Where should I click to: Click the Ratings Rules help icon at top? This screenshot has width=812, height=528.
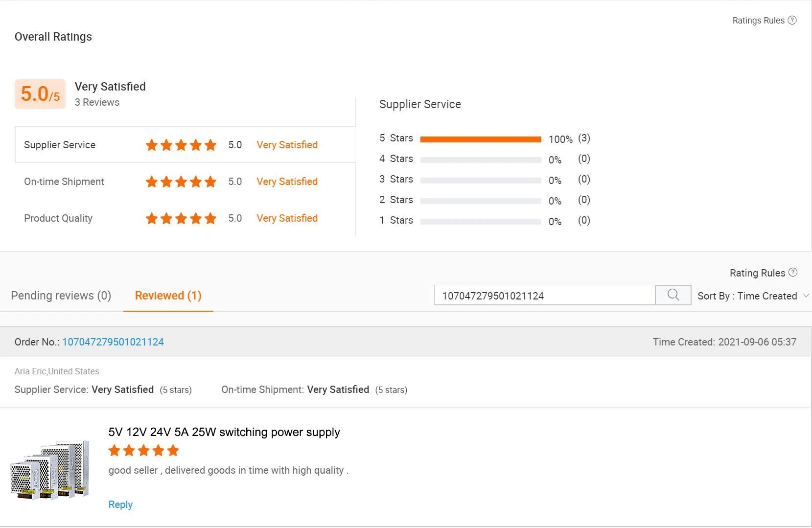(792, 20)
